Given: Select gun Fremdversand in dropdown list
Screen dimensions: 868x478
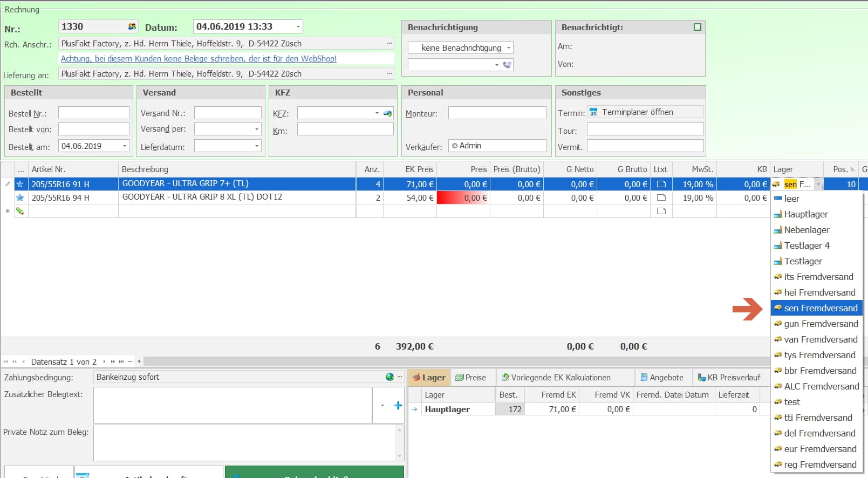Looking at the screenshot, I should click(x=817, y=324).
